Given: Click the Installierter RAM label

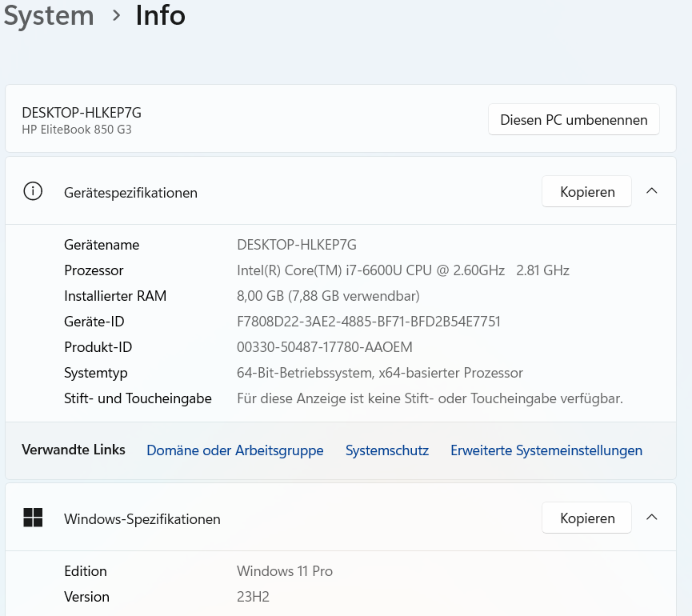Looking at the screenshot, I should [x=115, y=296].
